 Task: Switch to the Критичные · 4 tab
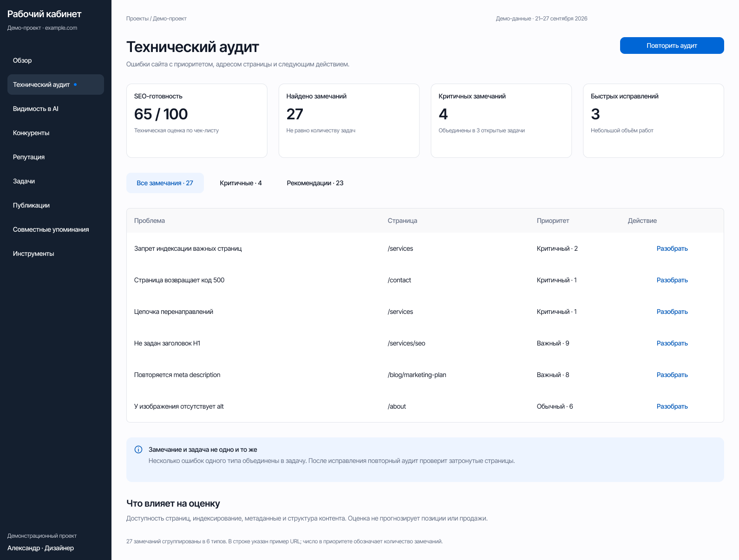pyautogui.click(x=241, y=183)
